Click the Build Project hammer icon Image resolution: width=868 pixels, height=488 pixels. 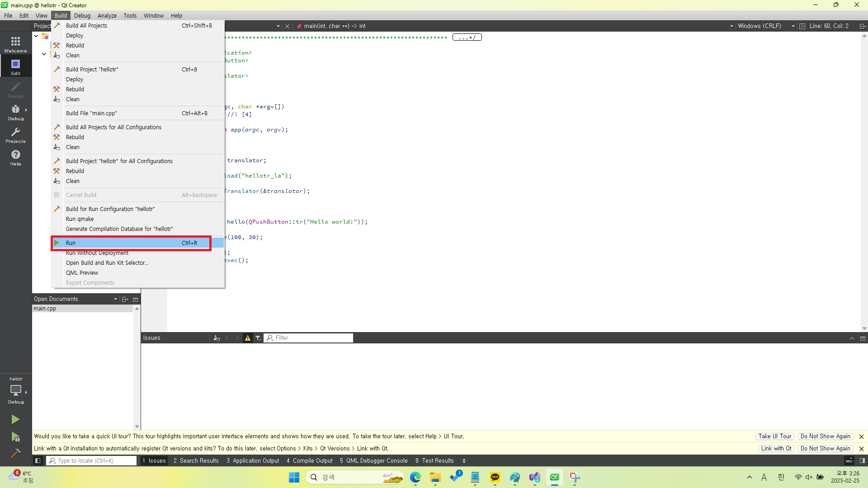click(x=15, y=453)
